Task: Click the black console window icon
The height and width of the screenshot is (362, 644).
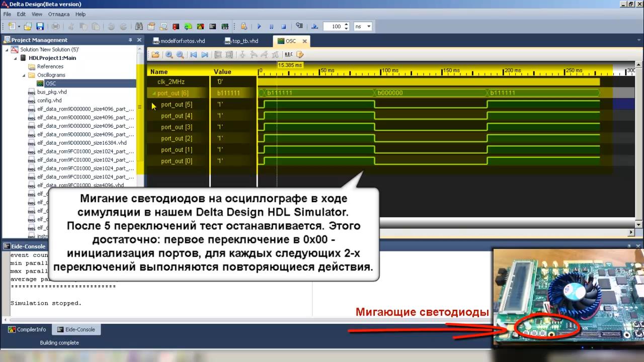Action: 212,26
